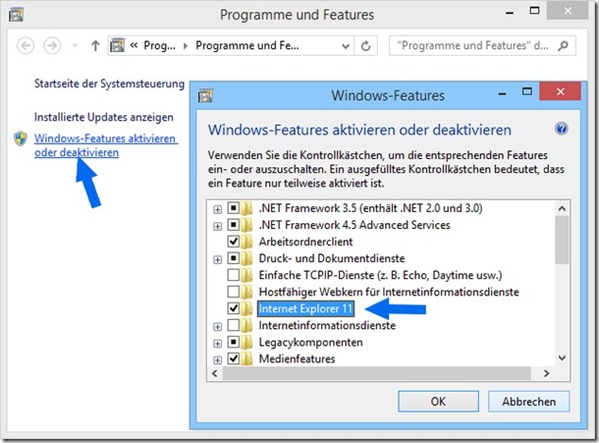Select the Arbeitsordnerclient entry

click(x=306, y=242)
